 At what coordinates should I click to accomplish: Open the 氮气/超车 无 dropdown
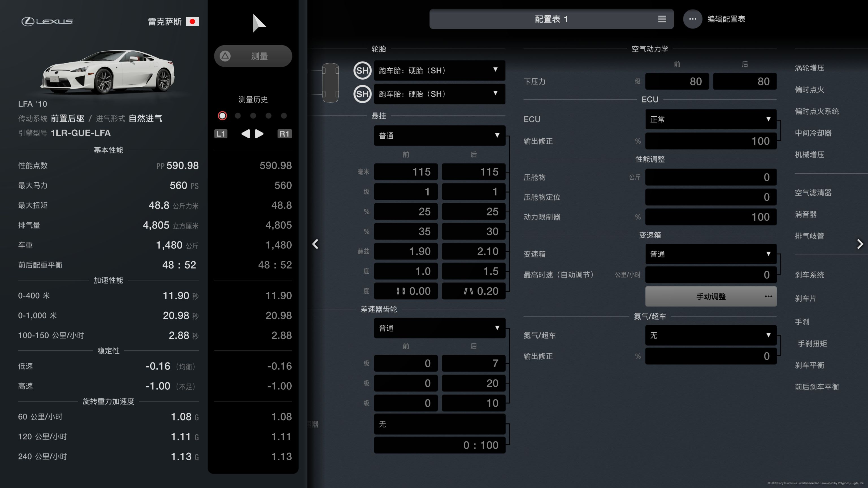711,335
